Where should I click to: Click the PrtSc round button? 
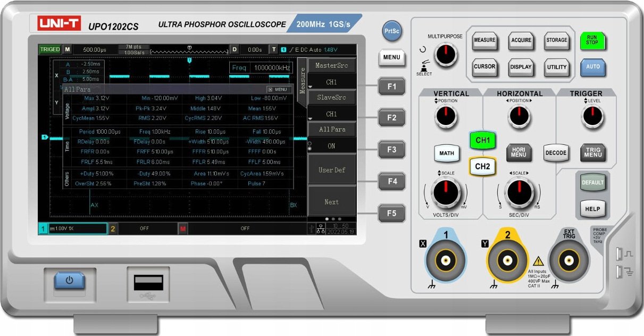point(391,31)
